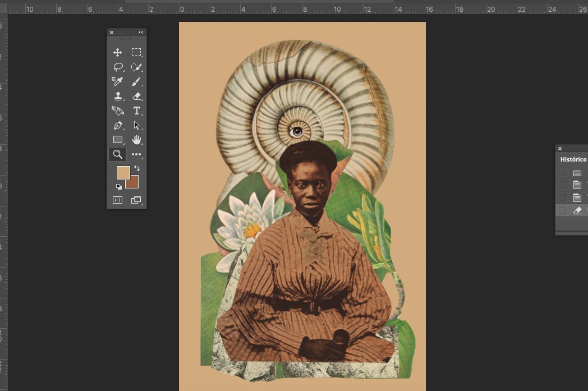The width and height of the screenshot is (588, 391).
Task: Select the Lasso tool
Action: coord(118,67)
